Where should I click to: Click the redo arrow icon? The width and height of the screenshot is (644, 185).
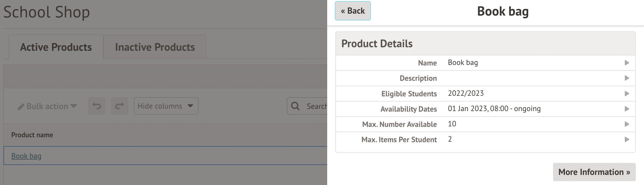[119, 106]
